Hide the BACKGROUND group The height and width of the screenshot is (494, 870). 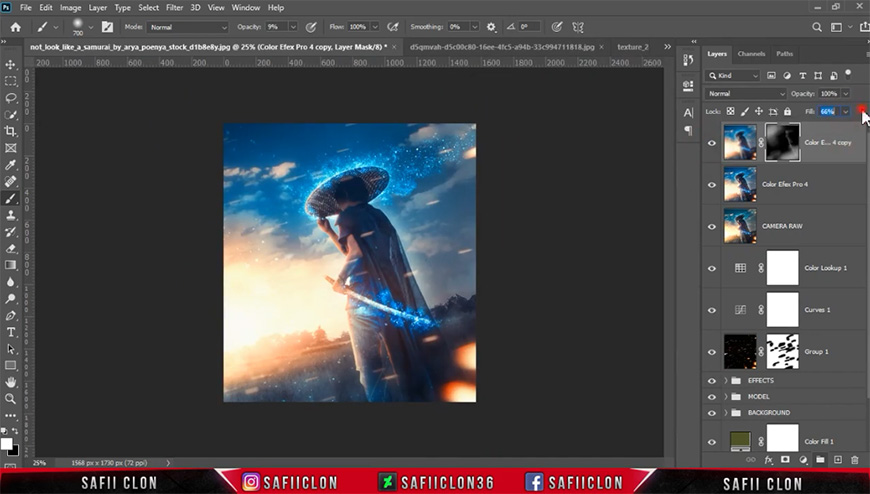coord(712,413)
